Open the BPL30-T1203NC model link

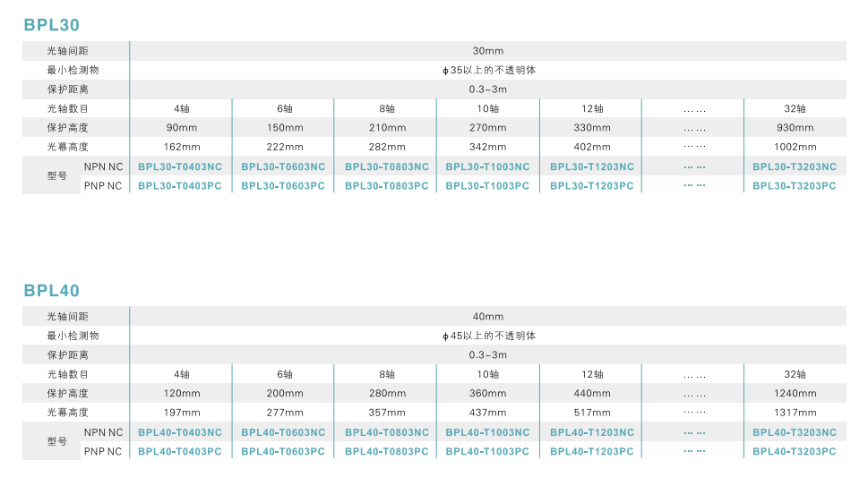tap(592, 166)
